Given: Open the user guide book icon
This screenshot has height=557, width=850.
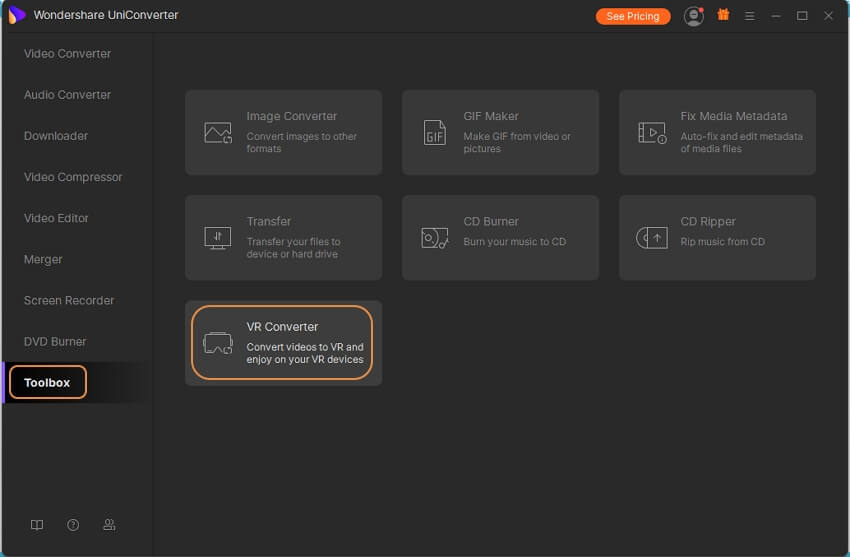Looking at the screenshot, I should coord(37,525).
